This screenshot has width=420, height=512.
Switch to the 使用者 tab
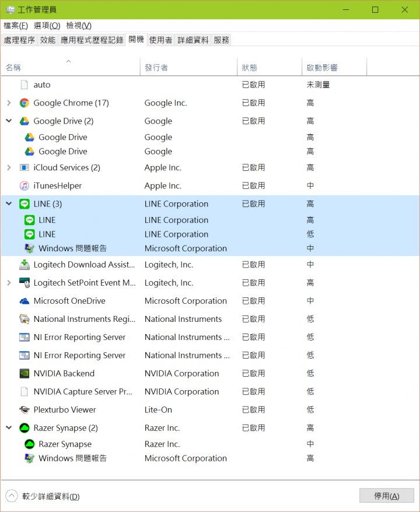pyautogui.click(x=160, y=40)
